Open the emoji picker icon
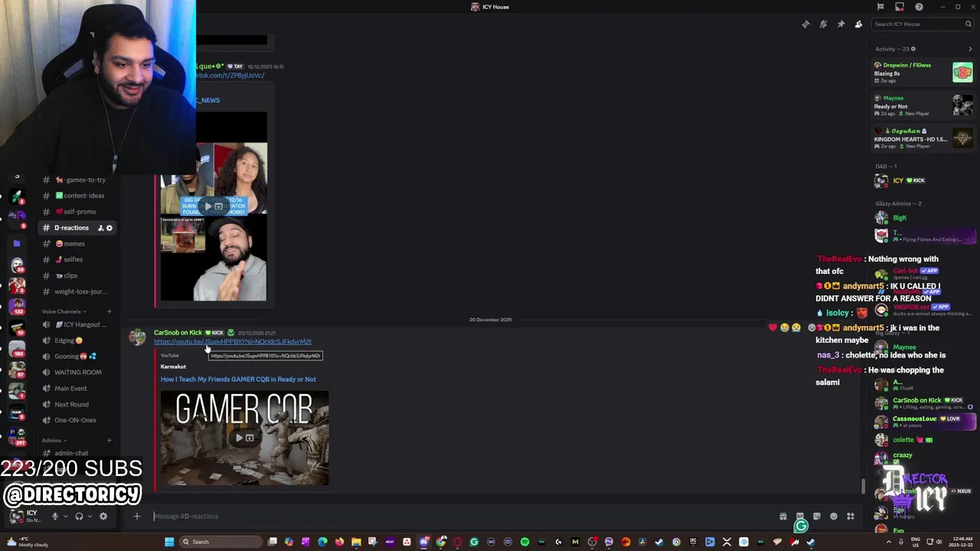The width and height of the screenshot is (980, 551). pyautogui.click(x=834, y=517)
